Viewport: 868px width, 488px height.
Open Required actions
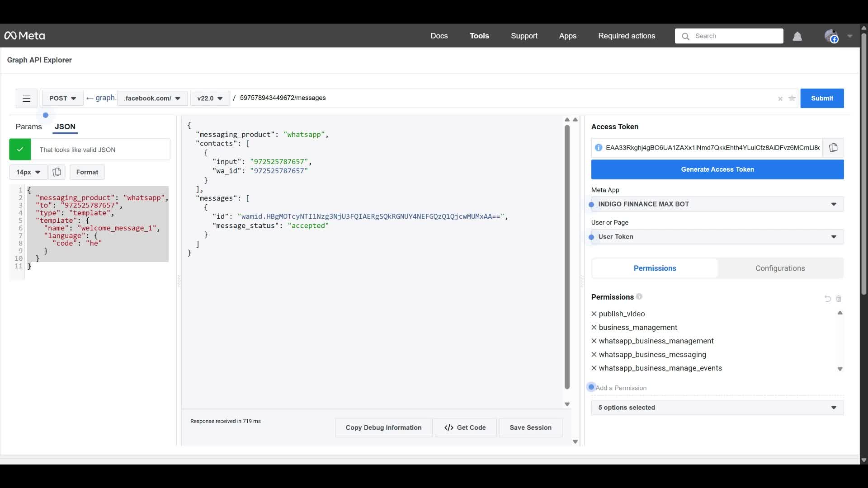[627, 36]
